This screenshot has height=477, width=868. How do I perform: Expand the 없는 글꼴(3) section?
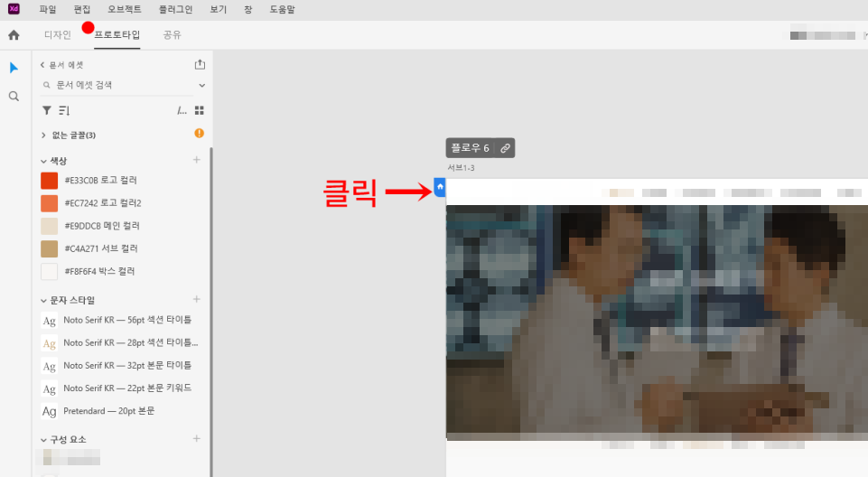43,136
